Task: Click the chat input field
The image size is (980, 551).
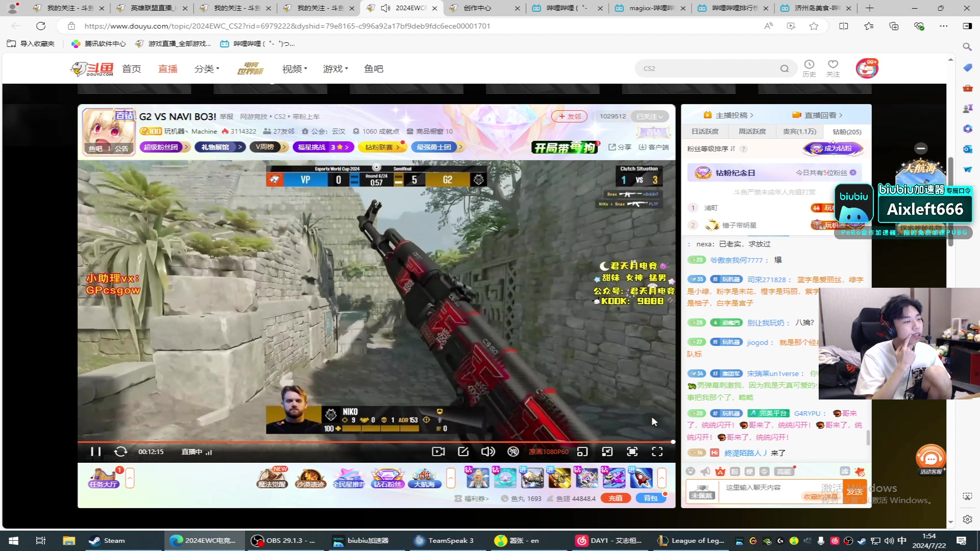Action: pyautogui.click(x=780, y=491)
